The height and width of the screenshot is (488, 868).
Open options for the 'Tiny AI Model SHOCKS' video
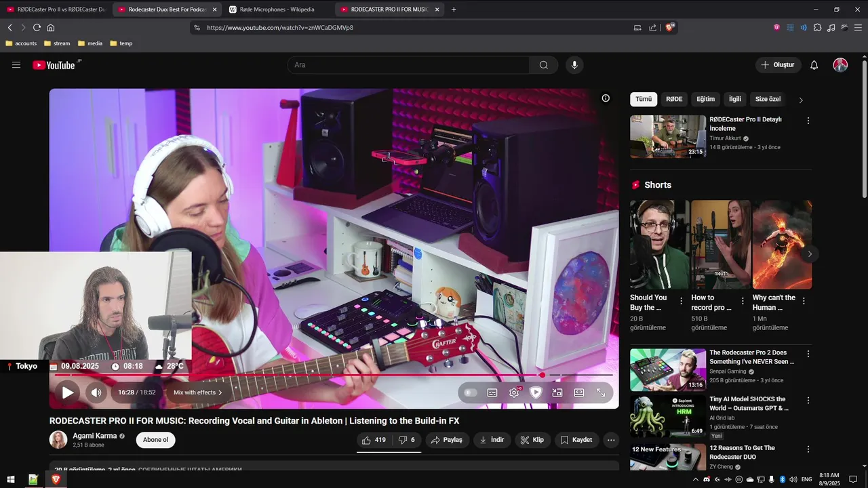[x=808, y=401]
